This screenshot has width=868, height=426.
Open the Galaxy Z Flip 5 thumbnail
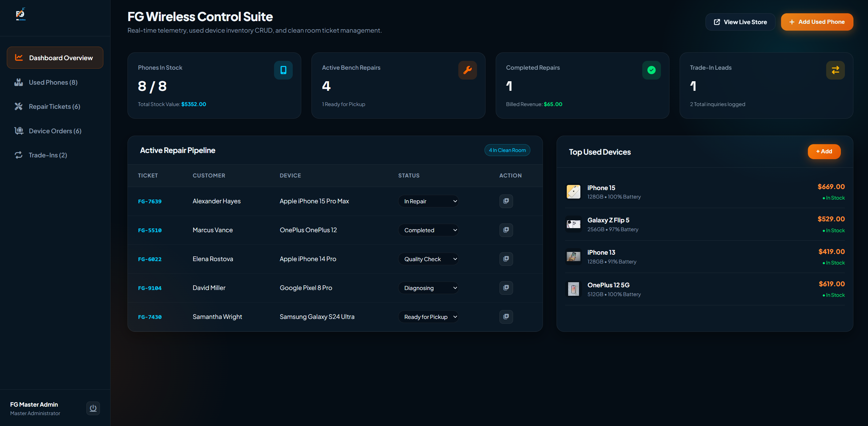click(574, 224)
